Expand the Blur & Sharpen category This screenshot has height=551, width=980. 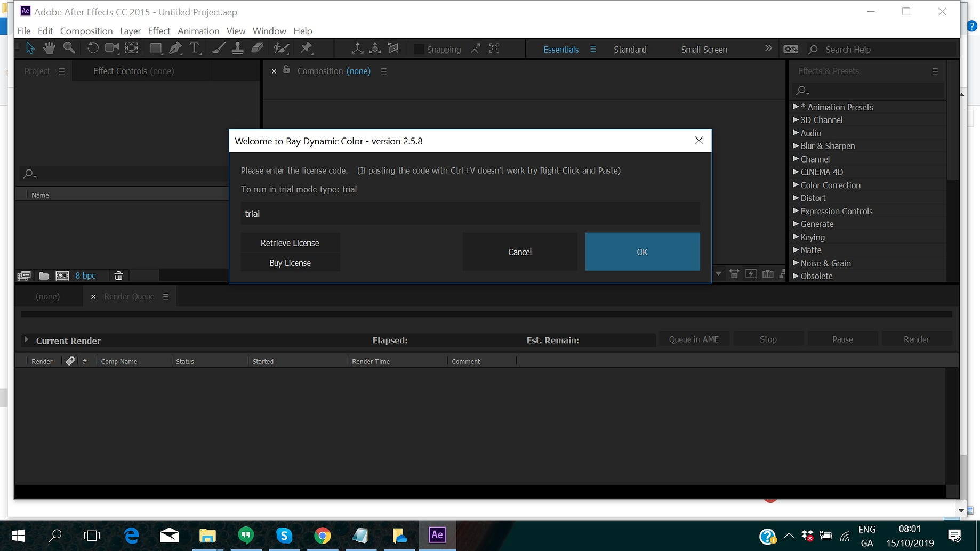point(796,145)
